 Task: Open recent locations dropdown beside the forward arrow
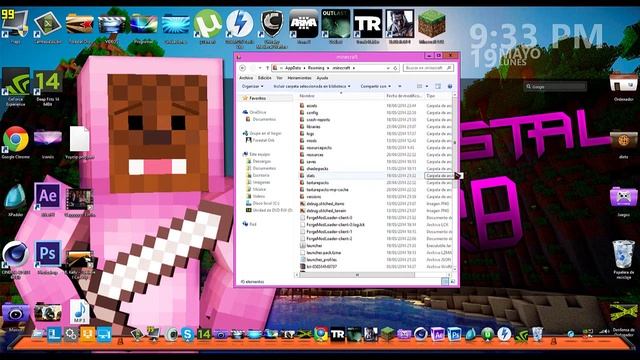coord(260,68)
